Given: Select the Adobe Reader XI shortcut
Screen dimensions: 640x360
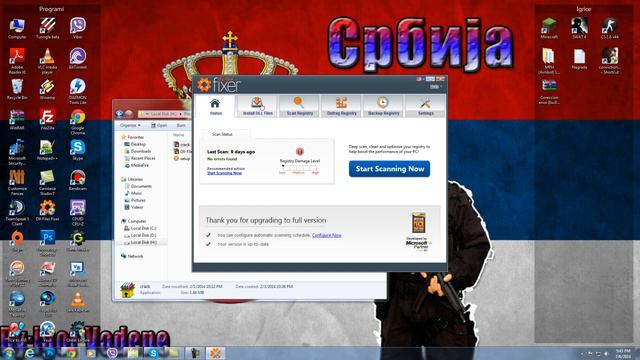Looking at the screenshot, I should 17,61.
